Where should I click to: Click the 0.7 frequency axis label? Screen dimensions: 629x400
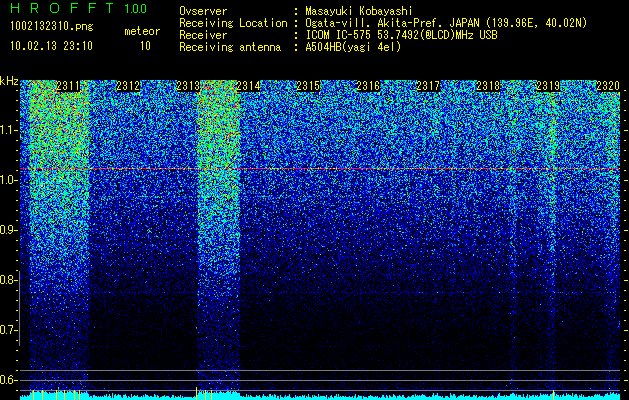[7, 330]
